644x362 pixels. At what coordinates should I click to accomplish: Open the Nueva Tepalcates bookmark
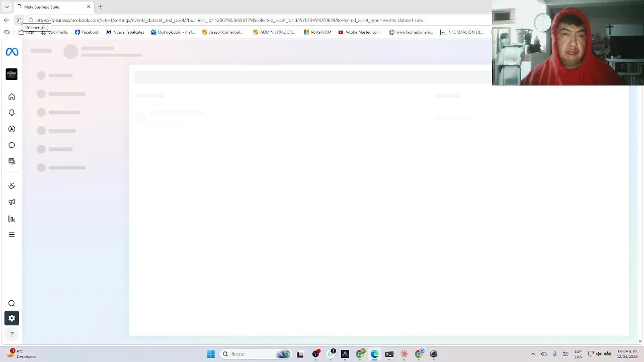125,32
